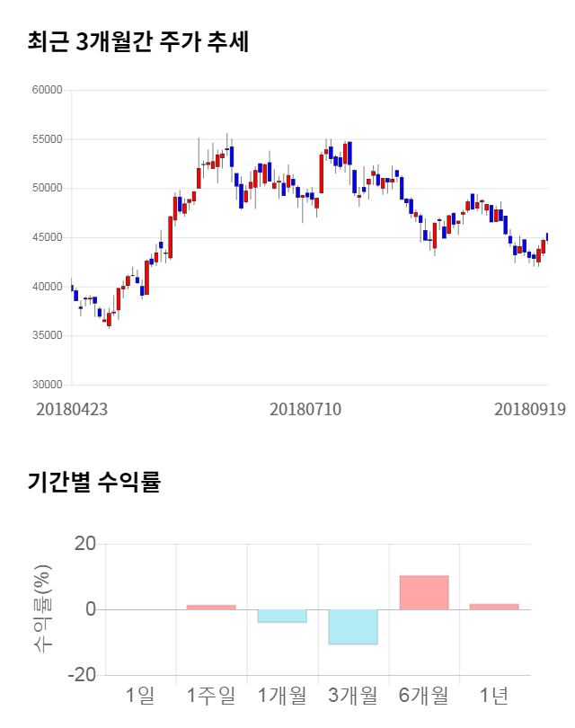
Task: Click the 1주일 period label
Action: pos(211,695)
